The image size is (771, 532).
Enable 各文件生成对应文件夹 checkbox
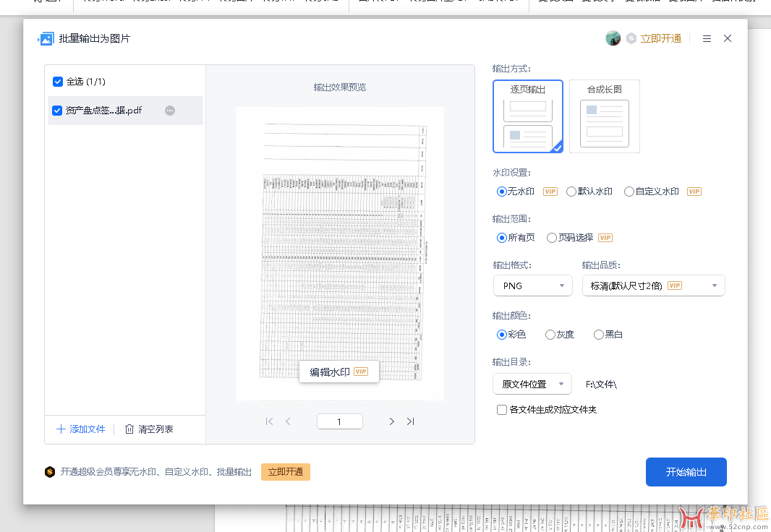[502, 410]
